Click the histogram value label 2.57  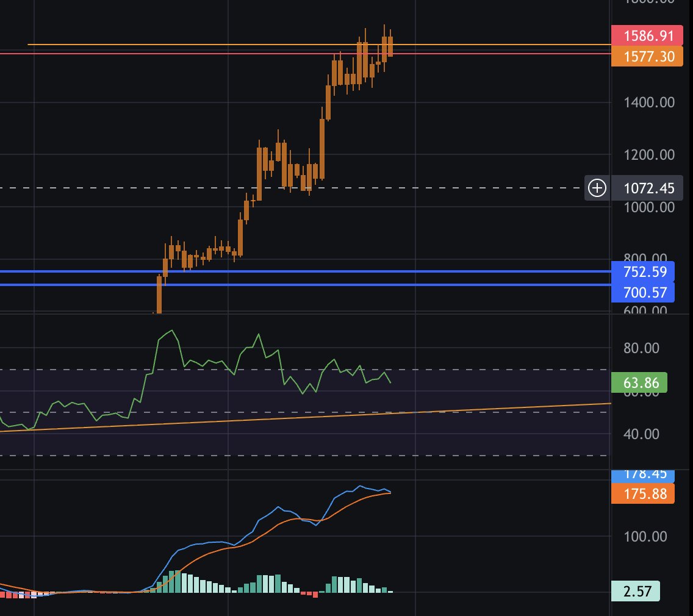(x=636, y=591)
